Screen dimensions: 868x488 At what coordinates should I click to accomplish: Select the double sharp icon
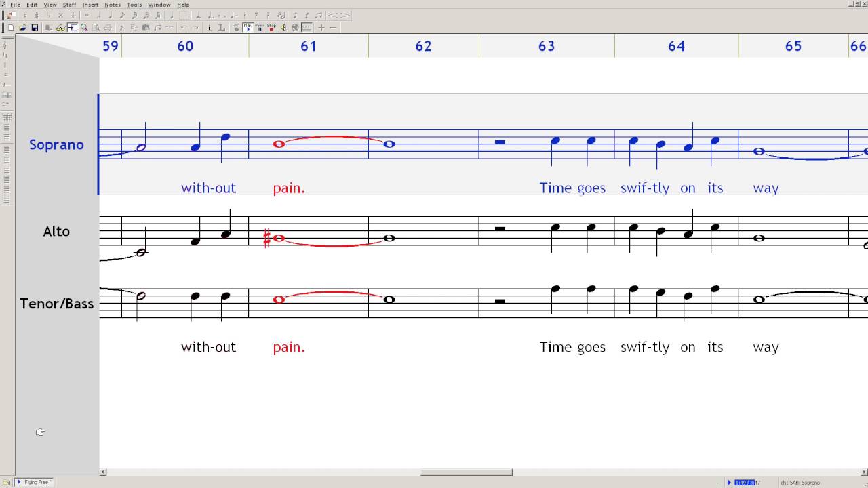(x=60, y=15)
